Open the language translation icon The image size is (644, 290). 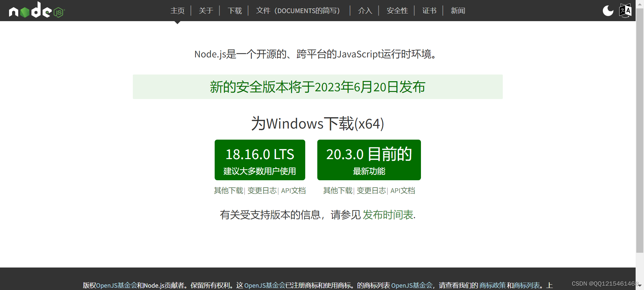[x=625, y=10]
